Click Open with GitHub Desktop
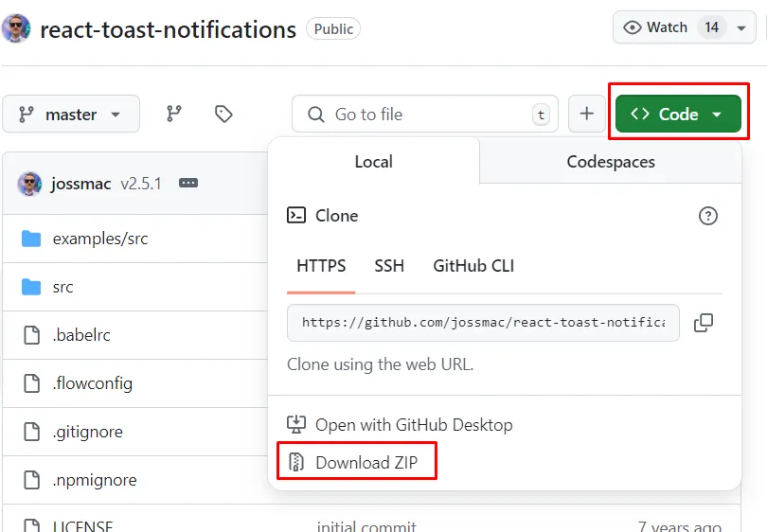 [x=414, y=424]
